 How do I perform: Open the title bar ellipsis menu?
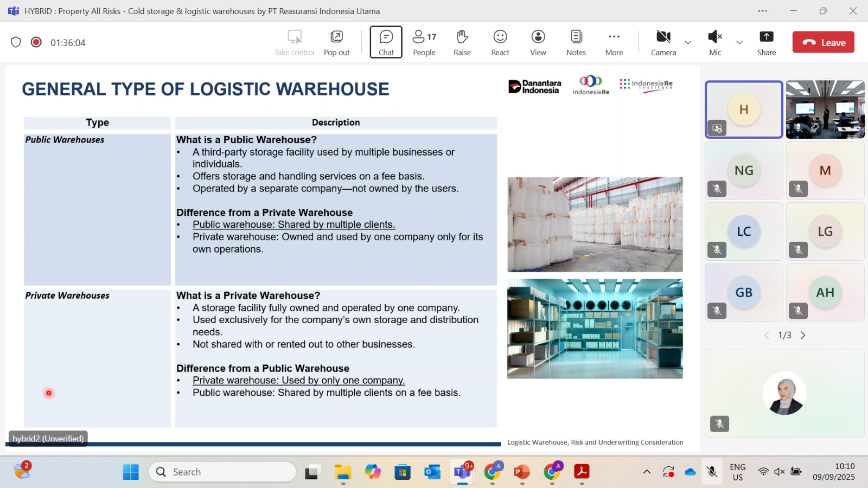[x=763, y=11]
